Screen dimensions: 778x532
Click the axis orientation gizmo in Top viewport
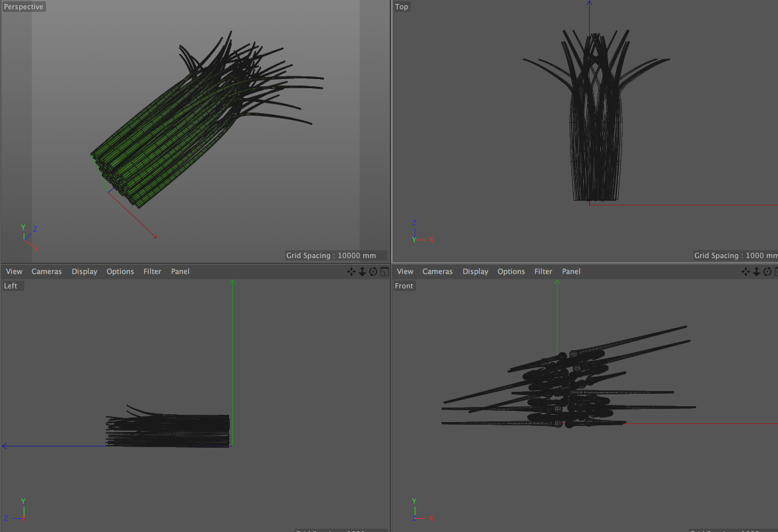pos(423,232)
